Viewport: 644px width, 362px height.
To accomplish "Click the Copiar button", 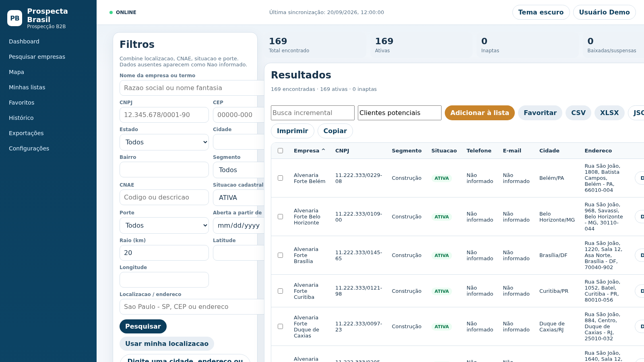I will tap(335, 131).
